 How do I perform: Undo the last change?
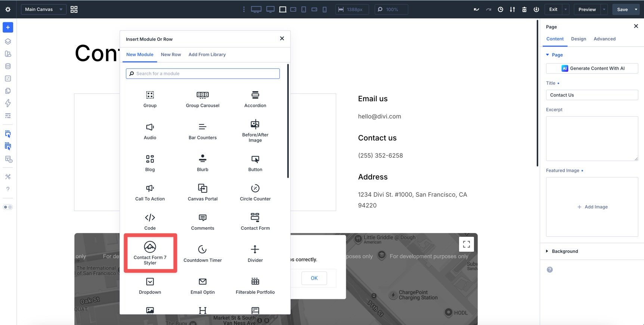click(476, 9)
